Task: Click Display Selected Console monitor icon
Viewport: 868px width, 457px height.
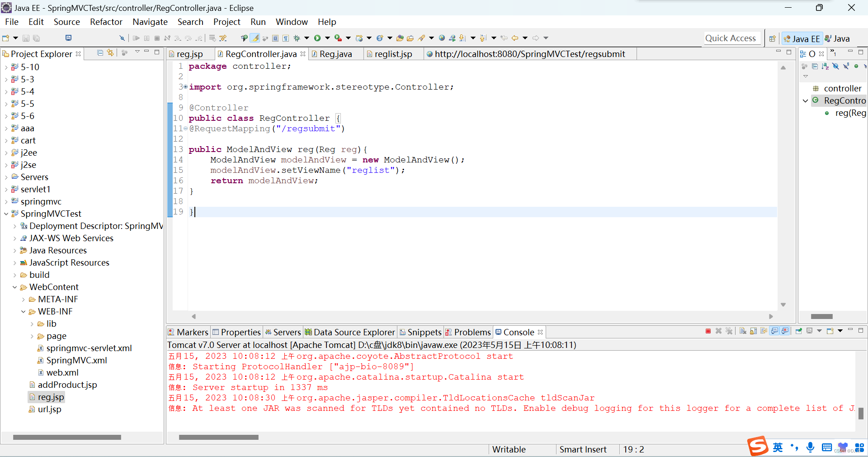Action: pos(809,331)
